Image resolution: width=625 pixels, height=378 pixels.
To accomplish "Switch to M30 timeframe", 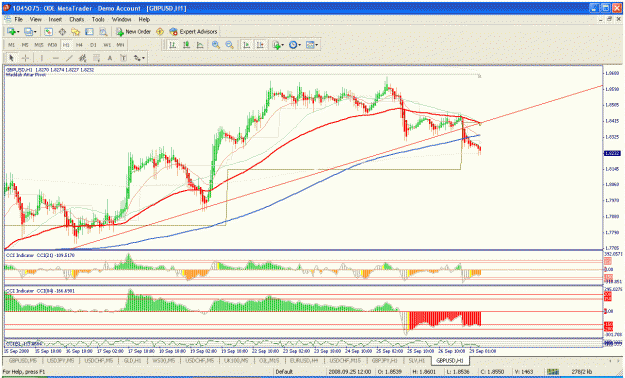I will click(x=52, y=45).
